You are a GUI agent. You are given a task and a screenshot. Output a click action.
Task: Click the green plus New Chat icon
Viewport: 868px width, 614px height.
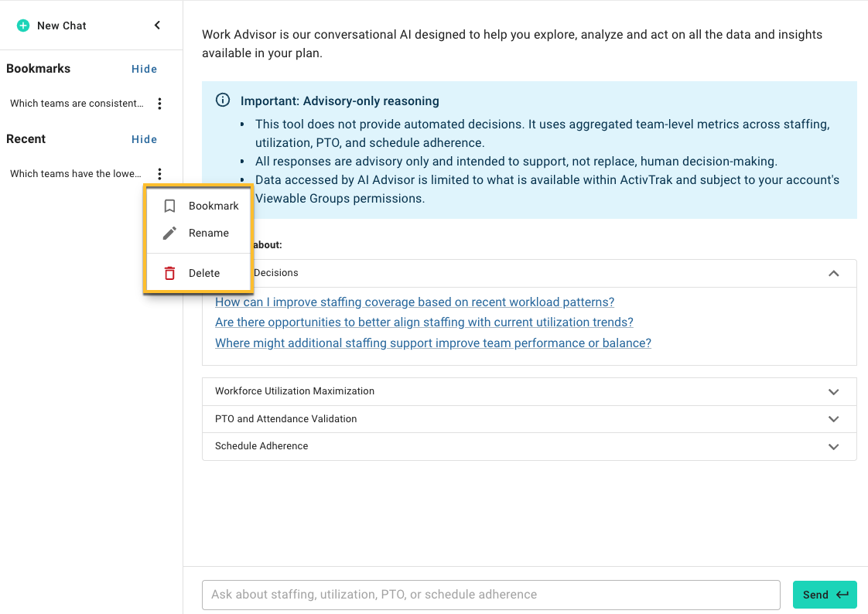[23, 26]
